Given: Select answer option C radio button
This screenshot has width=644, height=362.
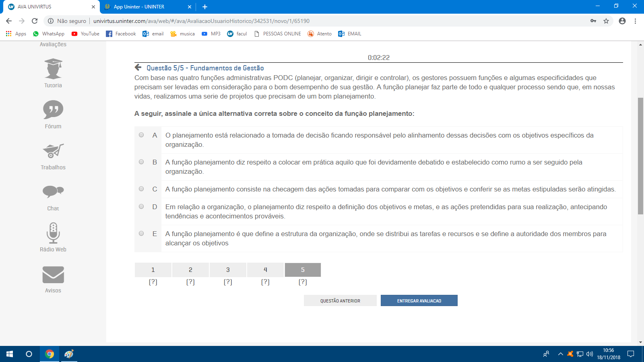Looking at the screenshot, I should 141,189.
